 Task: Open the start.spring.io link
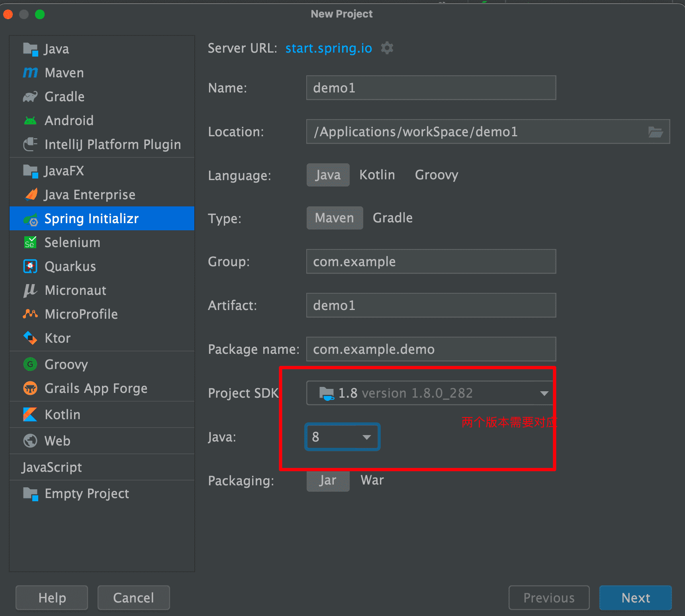[329, 48]
